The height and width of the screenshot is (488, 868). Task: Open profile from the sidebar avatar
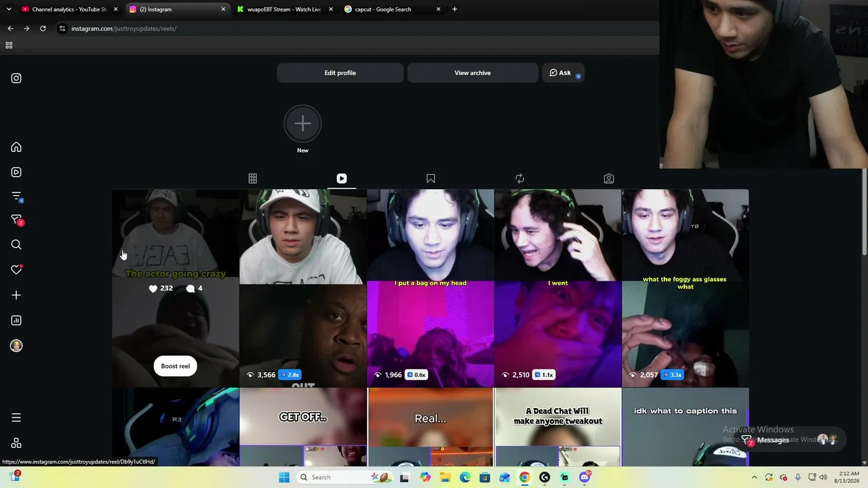(x=16, y=346)
